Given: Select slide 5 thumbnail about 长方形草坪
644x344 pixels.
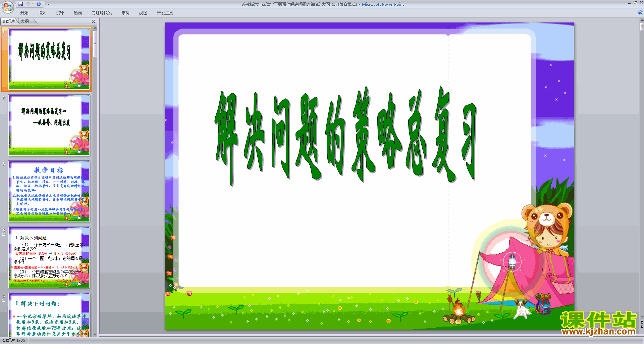Looking at the screenshot, I should point(49,315).
